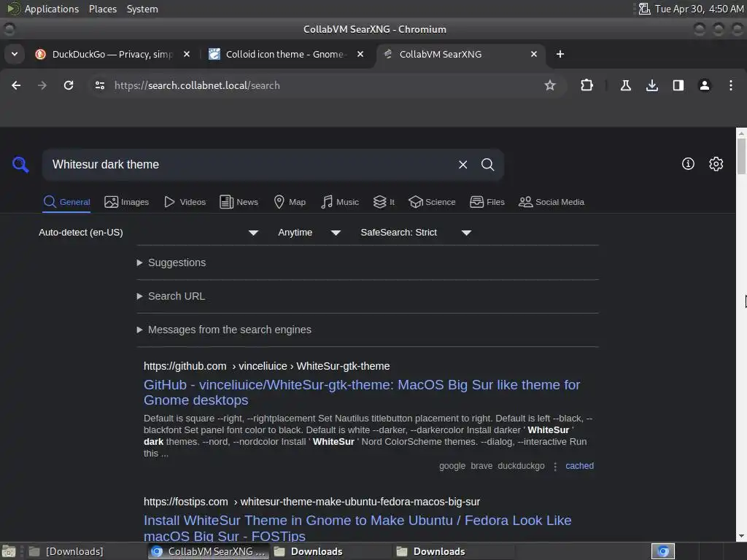Open the About info icon
The image size is (747, 560).
tap(688, 164)
